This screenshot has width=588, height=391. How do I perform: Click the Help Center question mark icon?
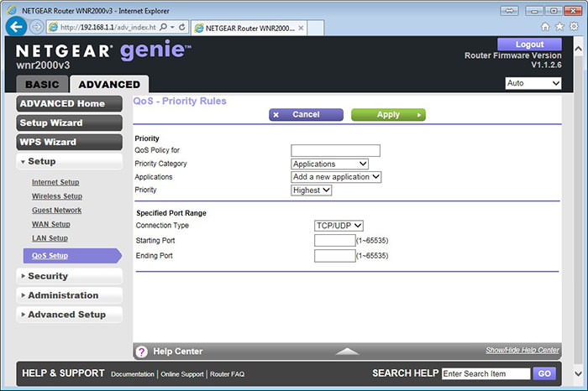pos(142,351)
